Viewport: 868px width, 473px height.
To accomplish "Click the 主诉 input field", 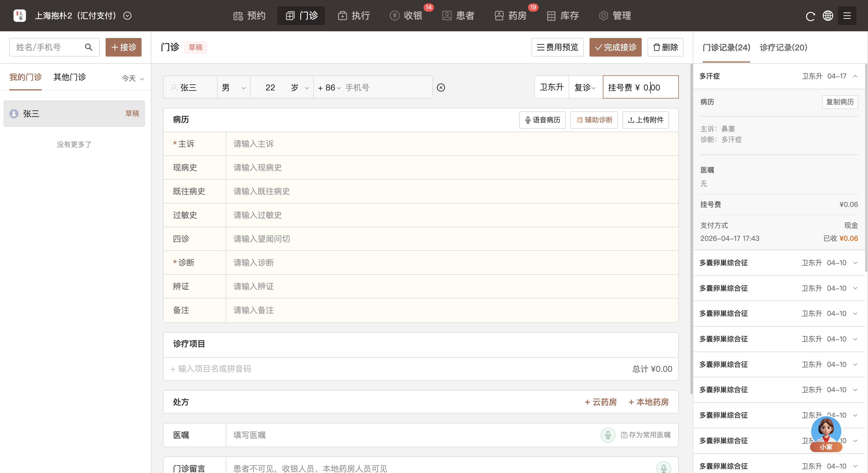I will [x=451, y=144].
